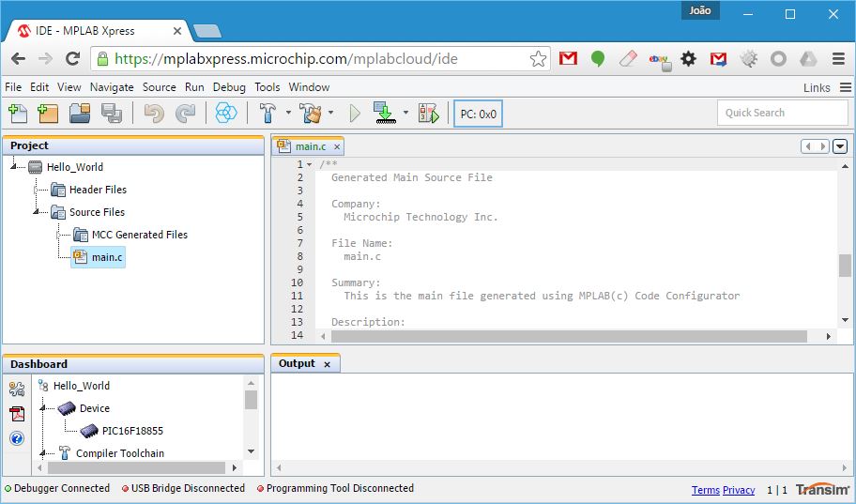Open the Terms link
Viewport: 856px width, 504px height.
pyautogui.click(x=705, y=490)
